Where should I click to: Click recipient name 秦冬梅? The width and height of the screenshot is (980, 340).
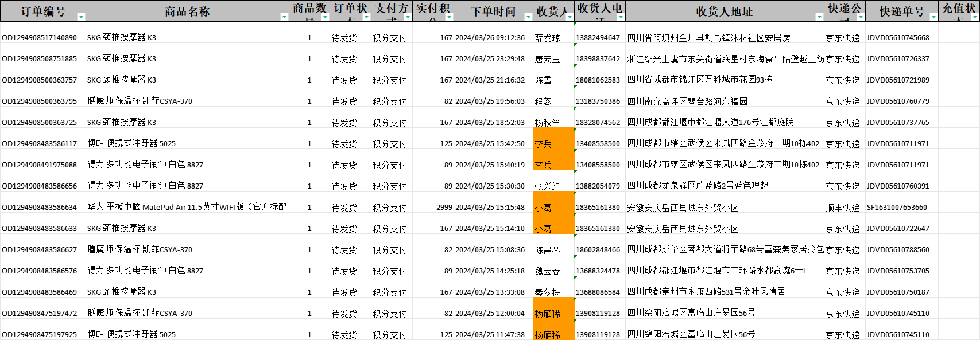click(547, 292)
